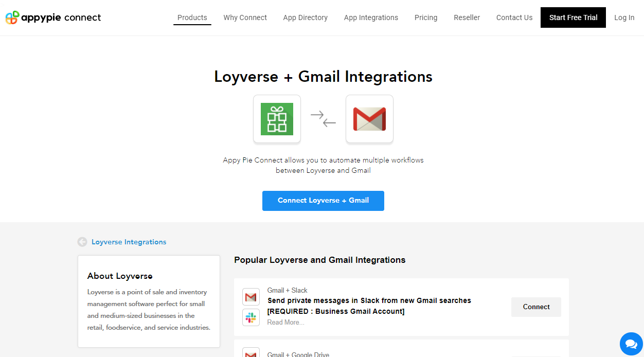Open the Why Connect menu item

coord(245,17)
